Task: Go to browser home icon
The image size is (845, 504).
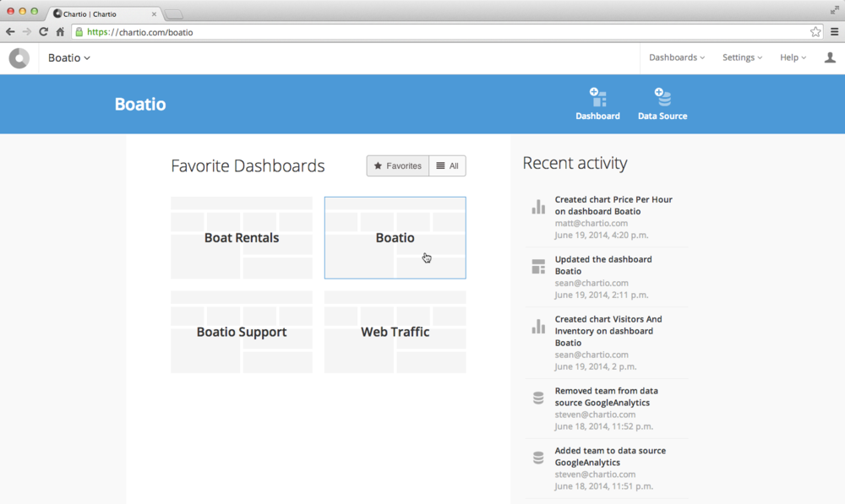Action: point(60,32)
